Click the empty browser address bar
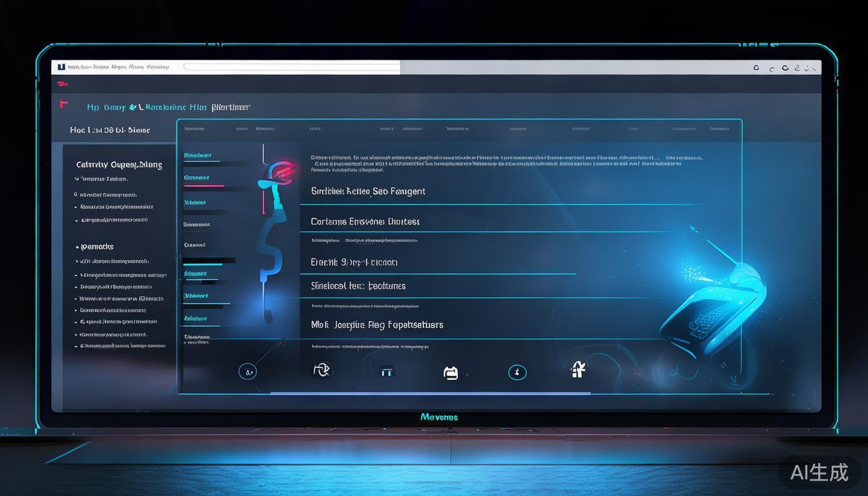The width and height of the screenshot is (868, 496). coord(291,67)
